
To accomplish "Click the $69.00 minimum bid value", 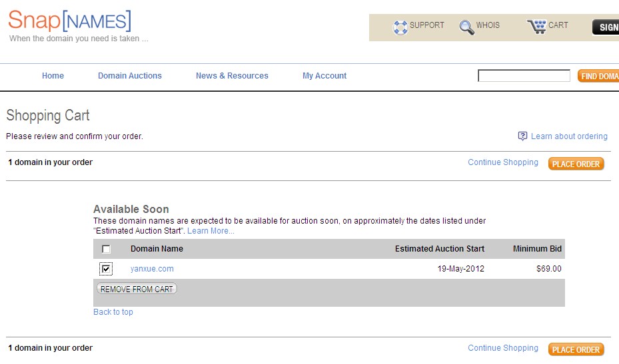I will point(549,269).
